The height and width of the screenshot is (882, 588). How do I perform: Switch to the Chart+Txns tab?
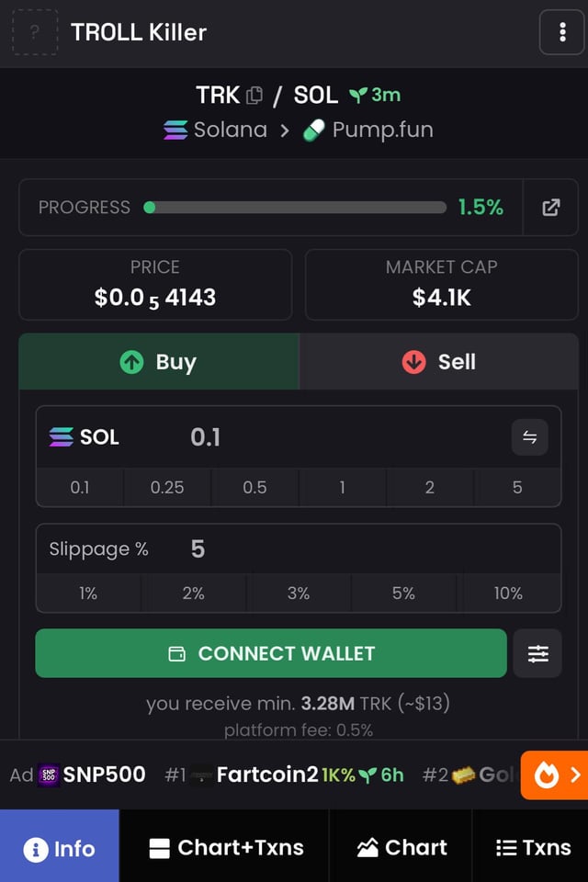click(226, 847)
